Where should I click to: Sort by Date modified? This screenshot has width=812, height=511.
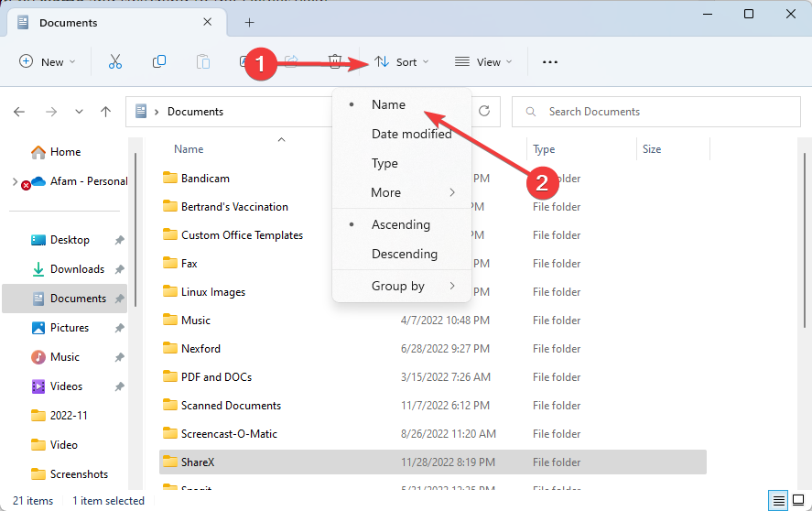coord(411,134)
